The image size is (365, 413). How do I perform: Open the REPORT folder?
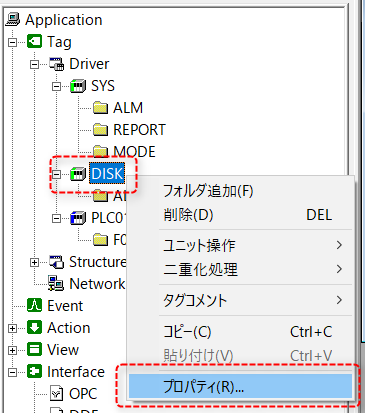(139, 130)
